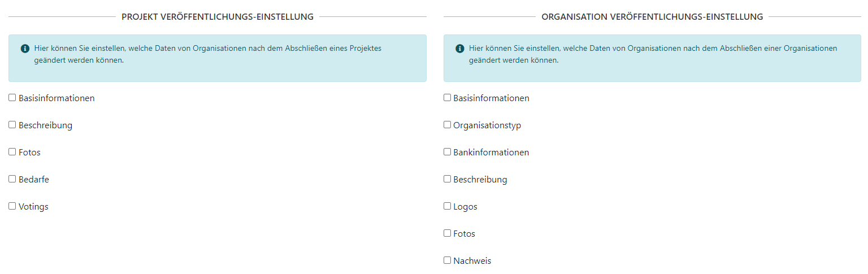Click the info icon in project settings notice
Image resolution: width=868 pixels, height=274 pixels.
[x=25, y=49]
